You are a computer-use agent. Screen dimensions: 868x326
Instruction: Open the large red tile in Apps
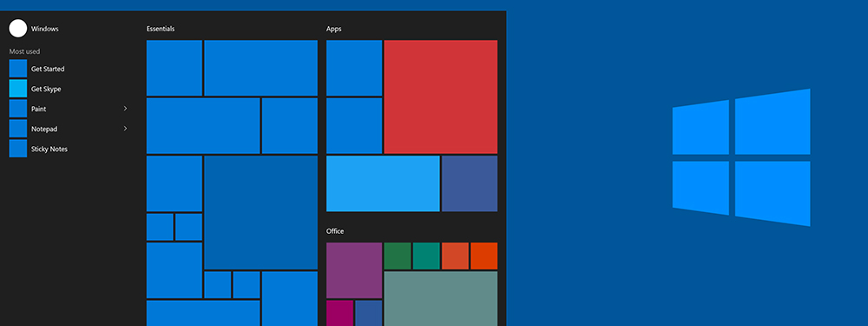click(x=441, y=97)
